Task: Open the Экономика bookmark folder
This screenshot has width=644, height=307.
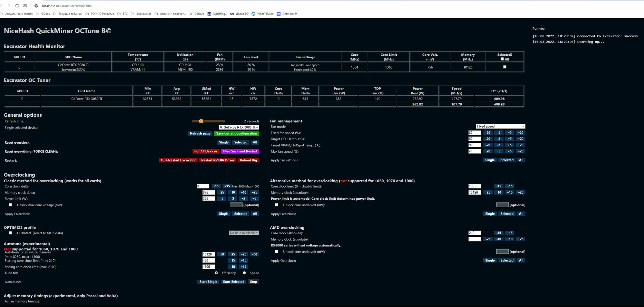Action: (141, 14)
